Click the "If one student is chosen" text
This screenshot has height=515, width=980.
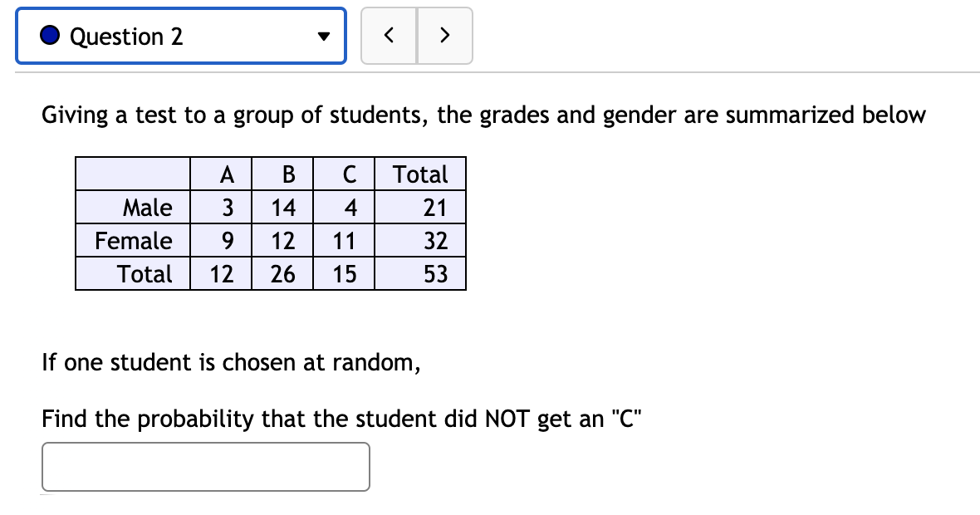230,362
